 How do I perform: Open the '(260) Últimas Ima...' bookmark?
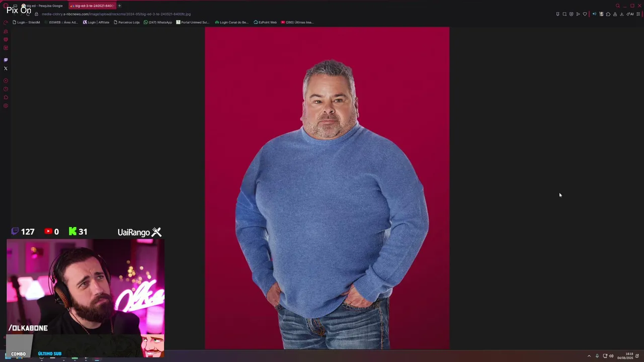297,22
